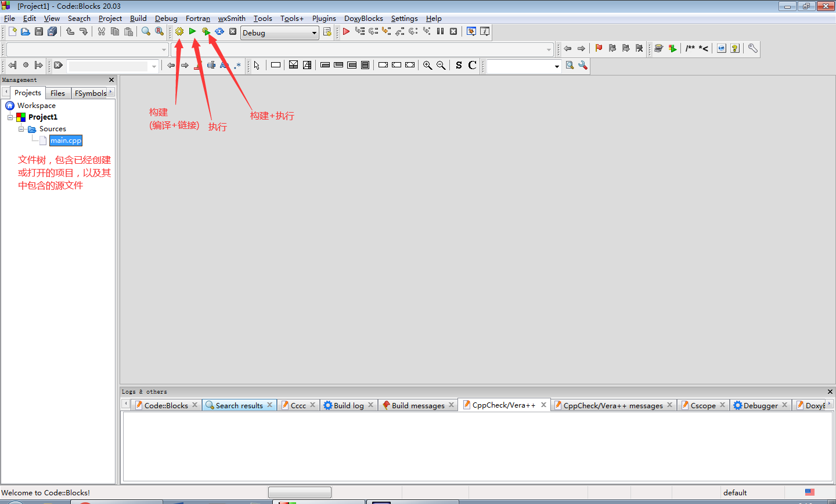The width and height of the screenshot is (836, 504).
Task: Click the status bar progress indicator
Action: tap(300, 492)
